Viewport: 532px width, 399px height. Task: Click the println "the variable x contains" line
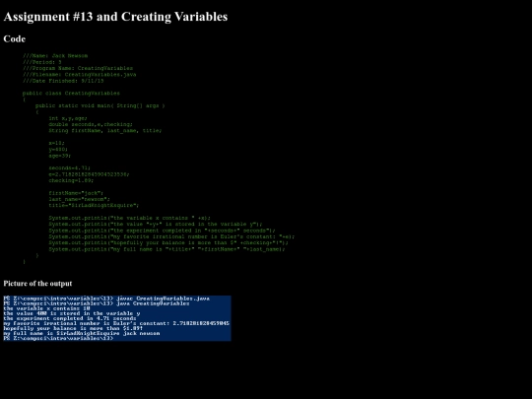129,218
